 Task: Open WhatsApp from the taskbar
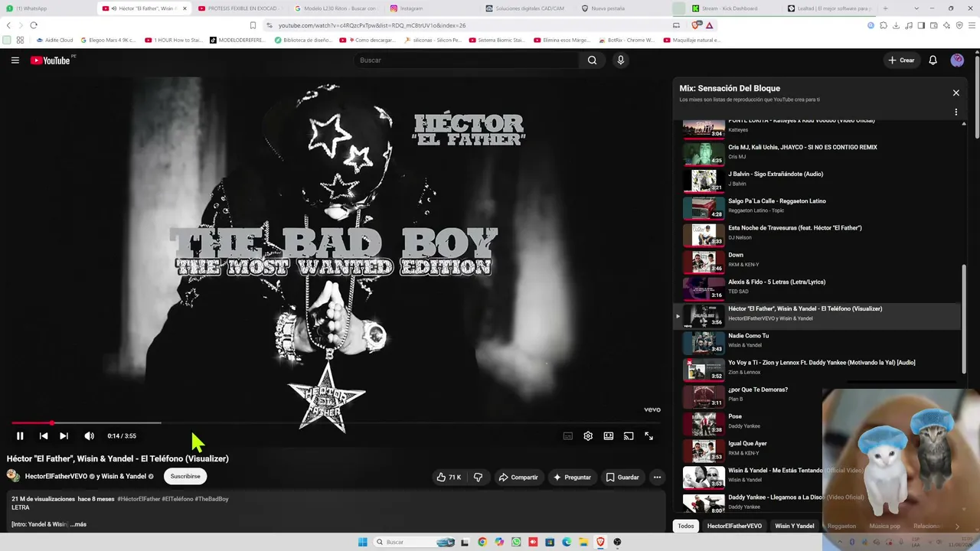pyautogui.click(x=516, y=542)
